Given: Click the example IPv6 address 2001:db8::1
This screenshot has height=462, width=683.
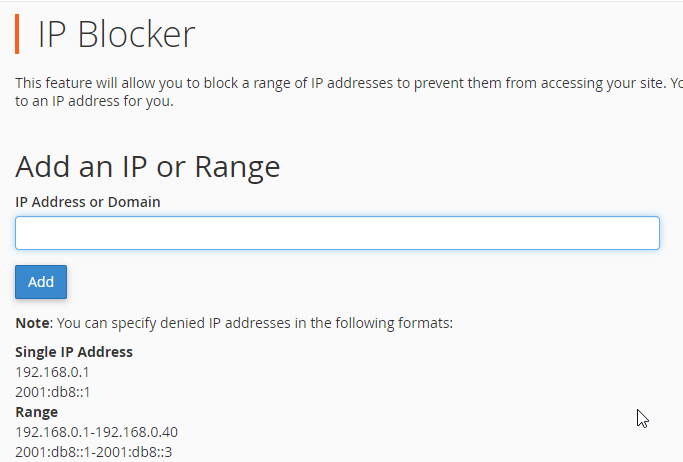Looking at the screenshot, I should [53, 392].
